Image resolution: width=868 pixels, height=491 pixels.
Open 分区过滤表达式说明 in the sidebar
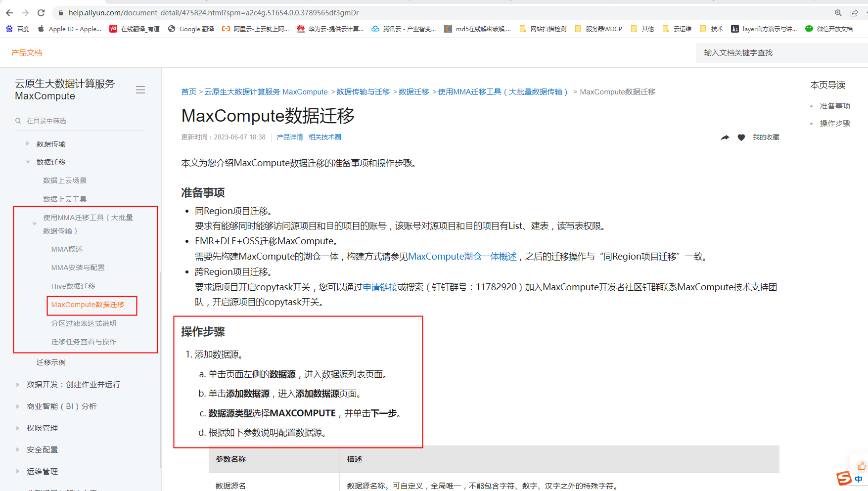pos(84,323)
